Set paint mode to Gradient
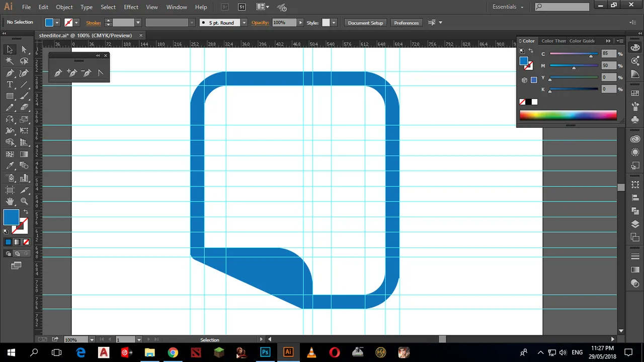 point(17,242)
